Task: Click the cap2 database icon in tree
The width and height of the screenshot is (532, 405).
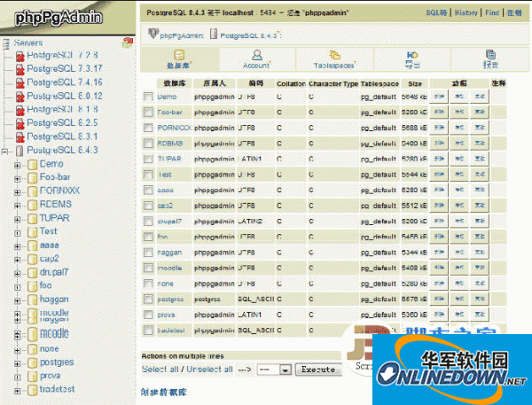Action: 32,259
